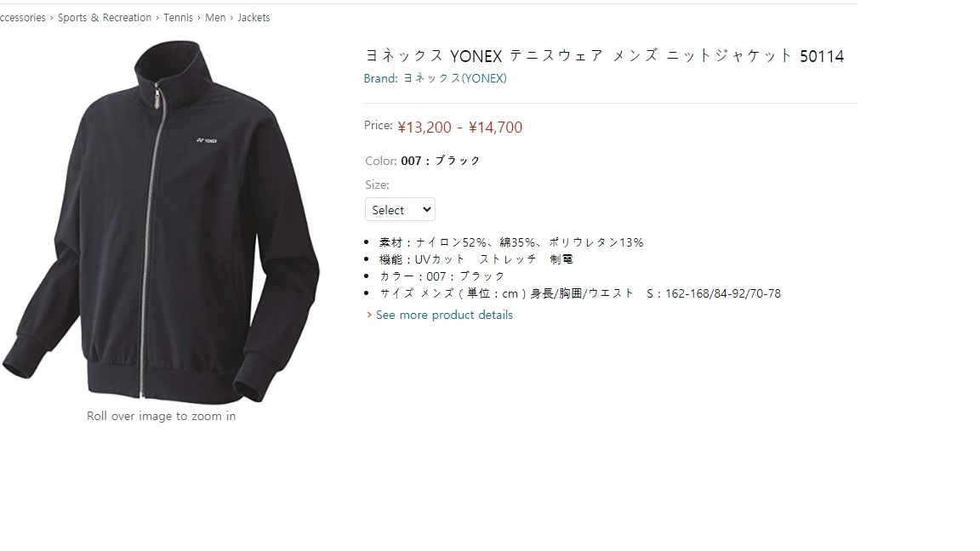Open See more product details link
The width and height of the screenshot is (980, 551).
444,315
